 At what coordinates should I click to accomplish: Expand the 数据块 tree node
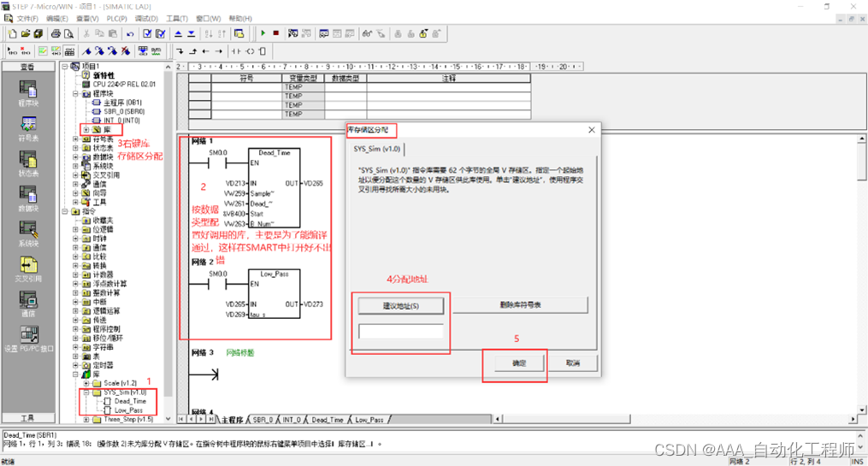click(76, 157)
